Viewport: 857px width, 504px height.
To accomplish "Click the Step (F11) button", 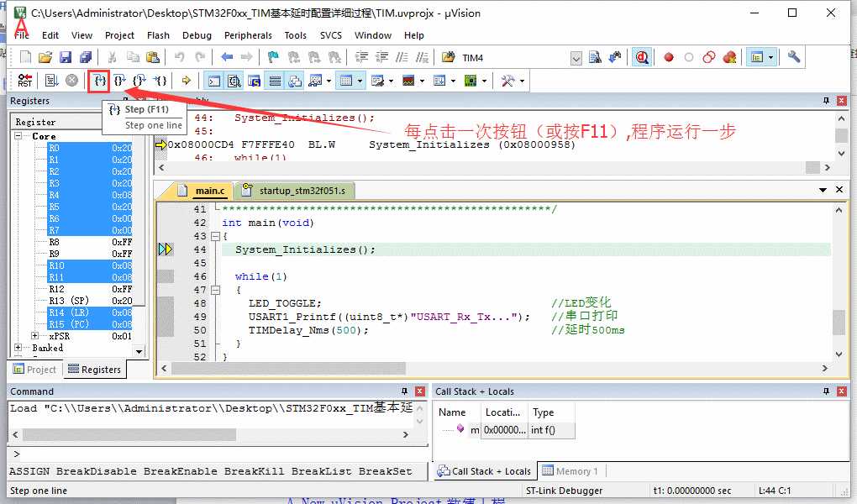I will [x=99, y=81].
